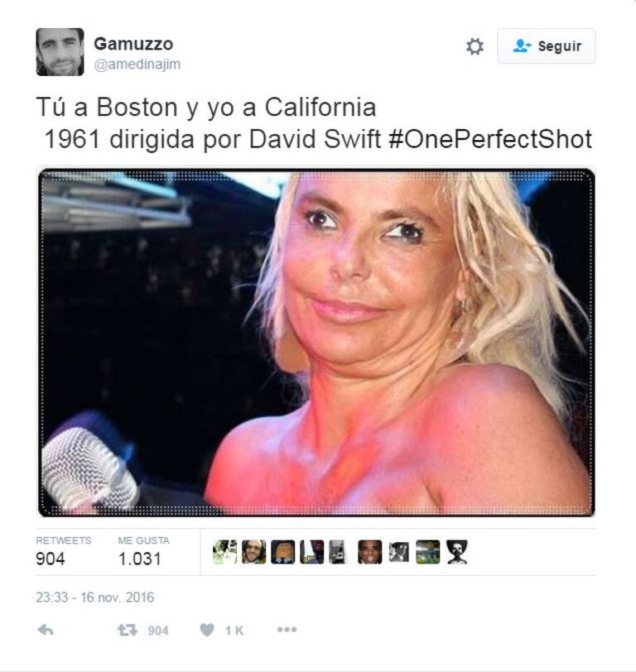Open the three-dot more options menu

pos(287,630)
